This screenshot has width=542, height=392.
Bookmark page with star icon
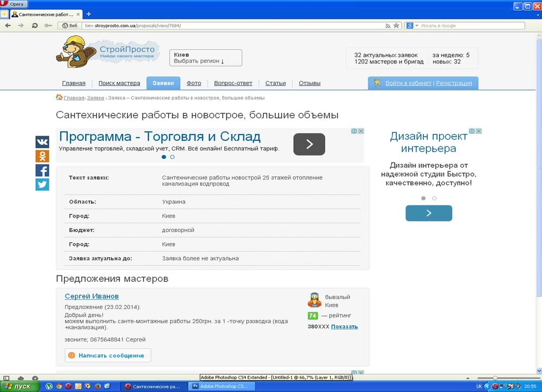[x=397, y=25]
